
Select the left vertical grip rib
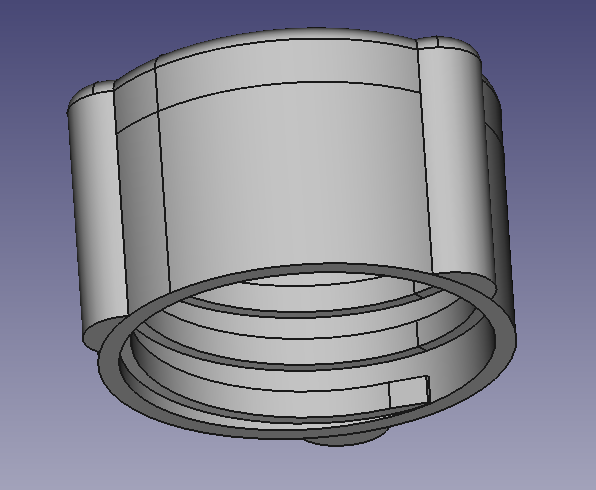tap(99, 213)
